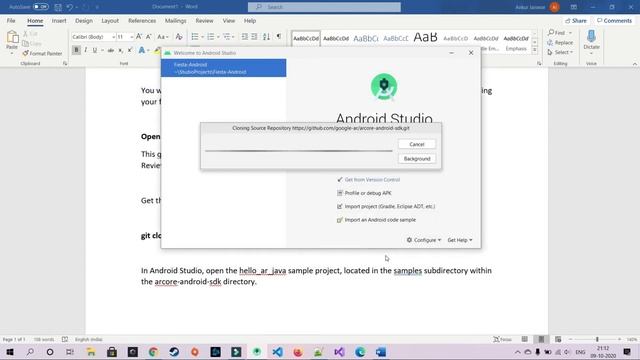The width and height of the screenshot is (640, 360).
Task: Click the Word search box
Action: click(324, 7)
